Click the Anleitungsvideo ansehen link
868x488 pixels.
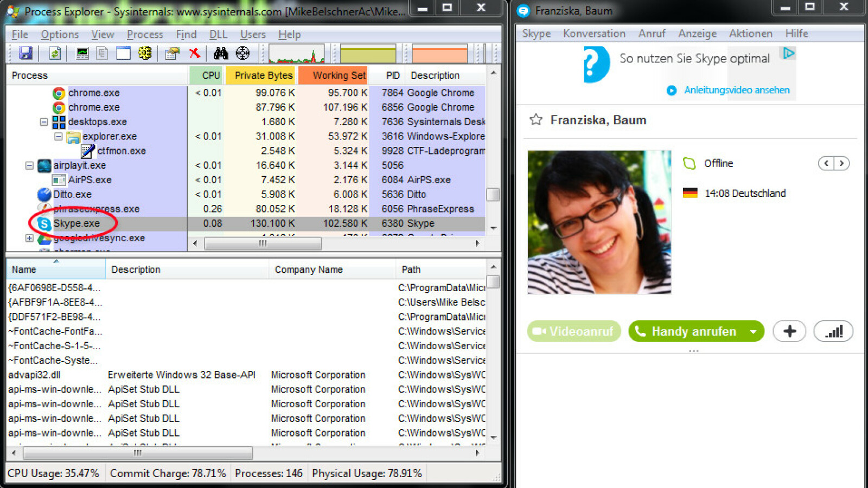[736, 90]
